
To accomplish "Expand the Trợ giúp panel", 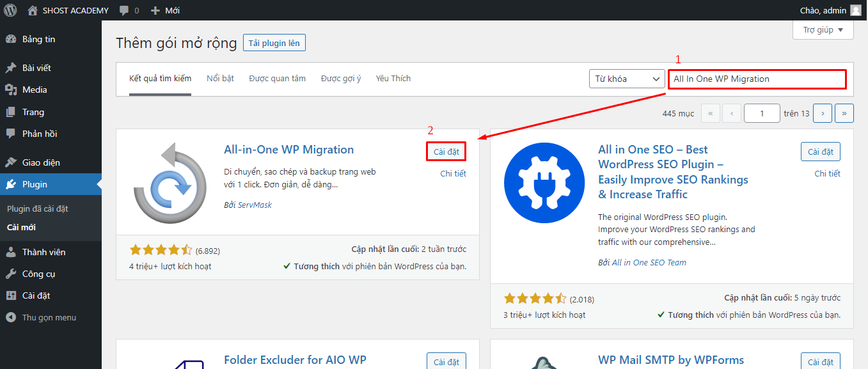I will (x=823, y=29).
